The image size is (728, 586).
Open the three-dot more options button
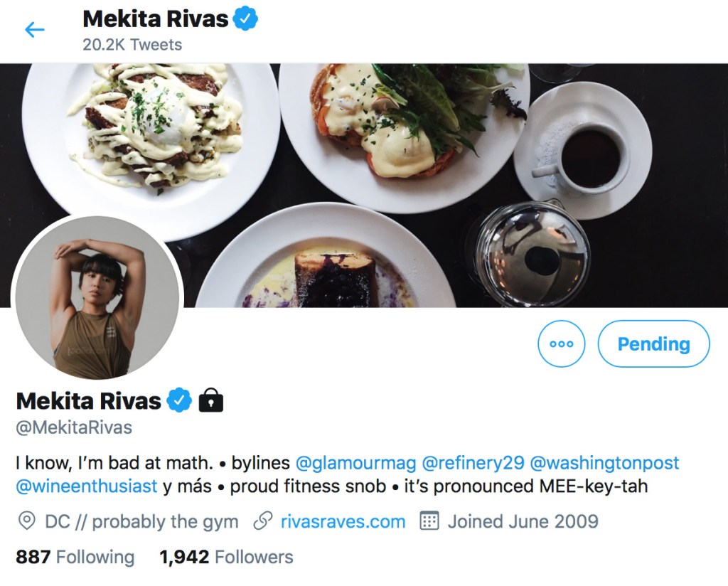pos(562,344)
